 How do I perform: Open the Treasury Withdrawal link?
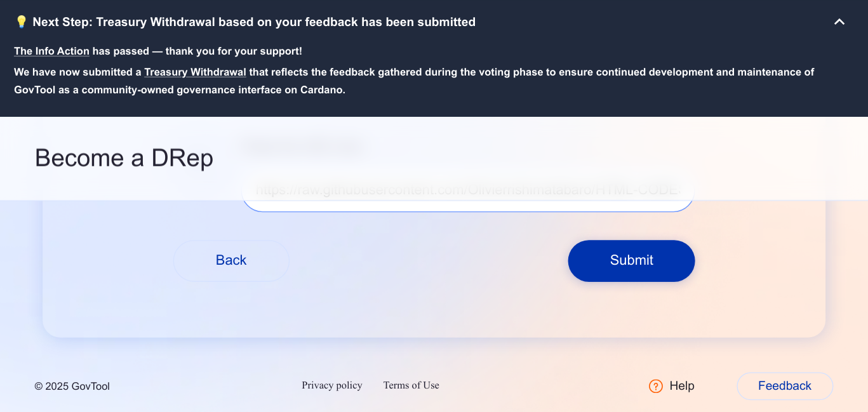tap(195, 72)
